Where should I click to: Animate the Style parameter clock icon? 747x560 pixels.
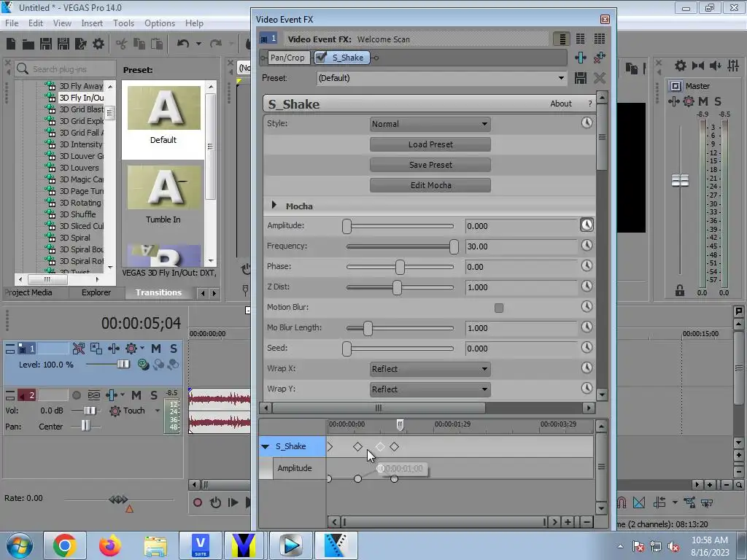587,122
